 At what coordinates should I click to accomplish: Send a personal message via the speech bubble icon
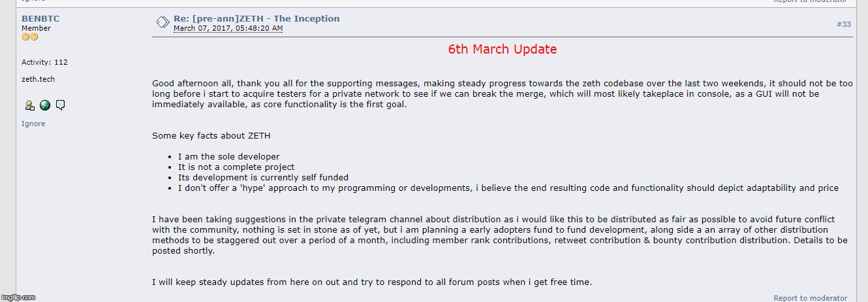(60, 105)
